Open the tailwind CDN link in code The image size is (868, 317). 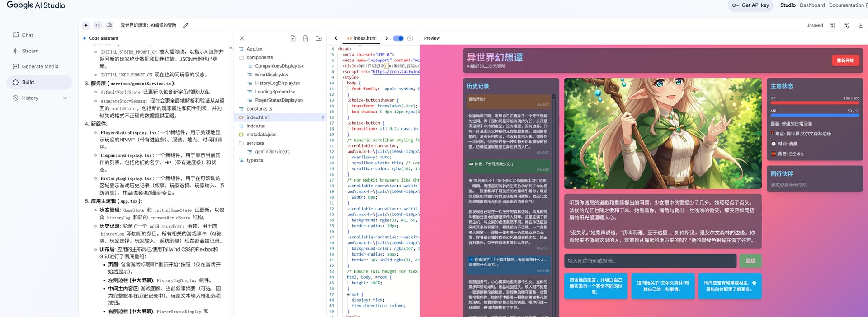[x=396, y=72]
